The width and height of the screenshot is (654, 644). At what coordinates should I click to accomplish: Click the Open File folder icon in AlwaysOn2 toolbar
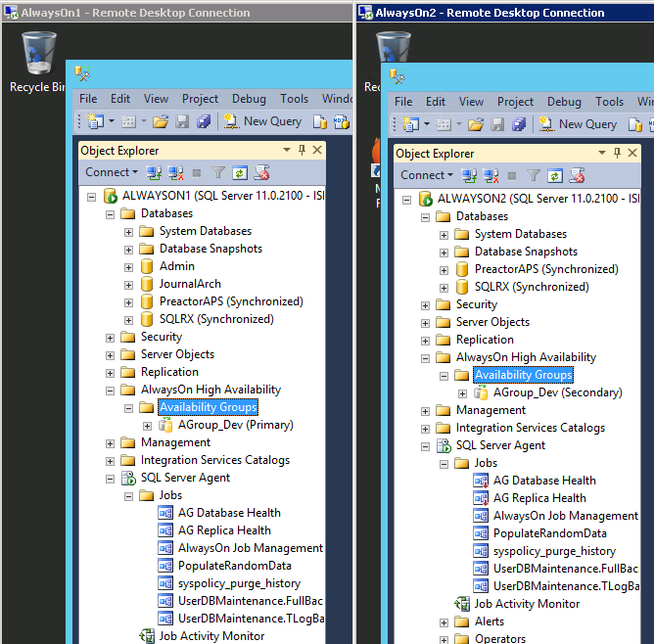[476, 124]
